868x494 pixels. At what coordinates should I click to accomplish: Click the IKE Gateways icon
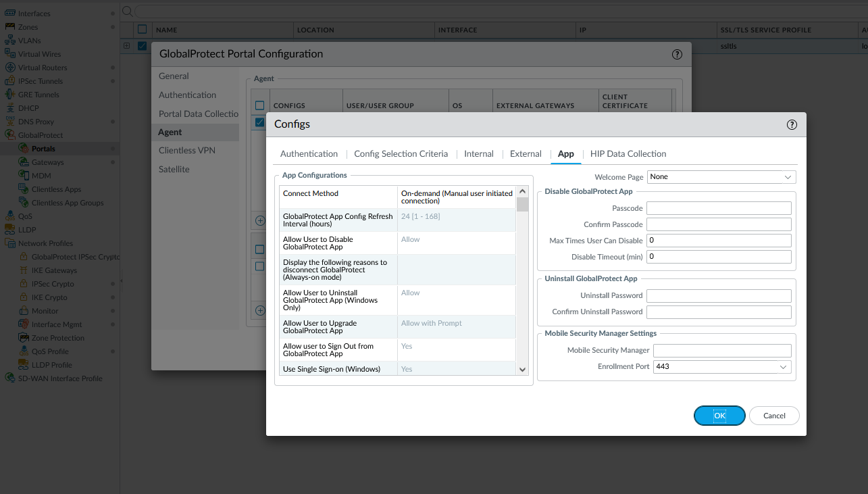pos(24,270)
